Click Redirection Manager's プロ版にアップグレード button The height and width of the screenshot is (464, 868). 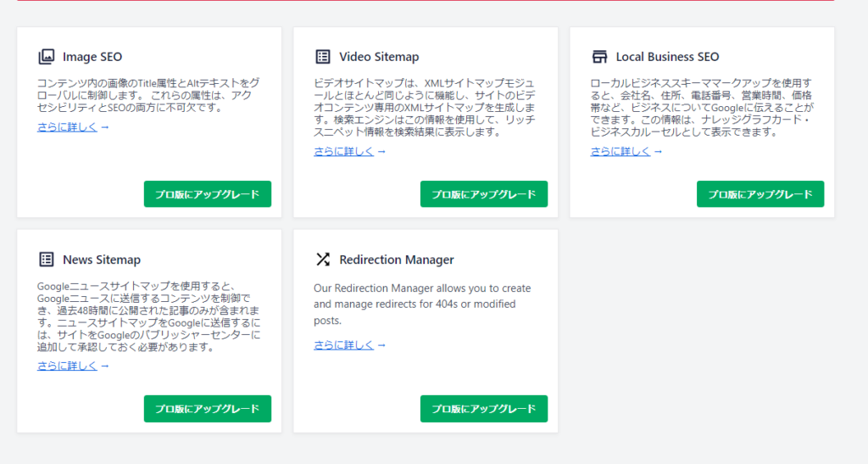click(483, 408)
